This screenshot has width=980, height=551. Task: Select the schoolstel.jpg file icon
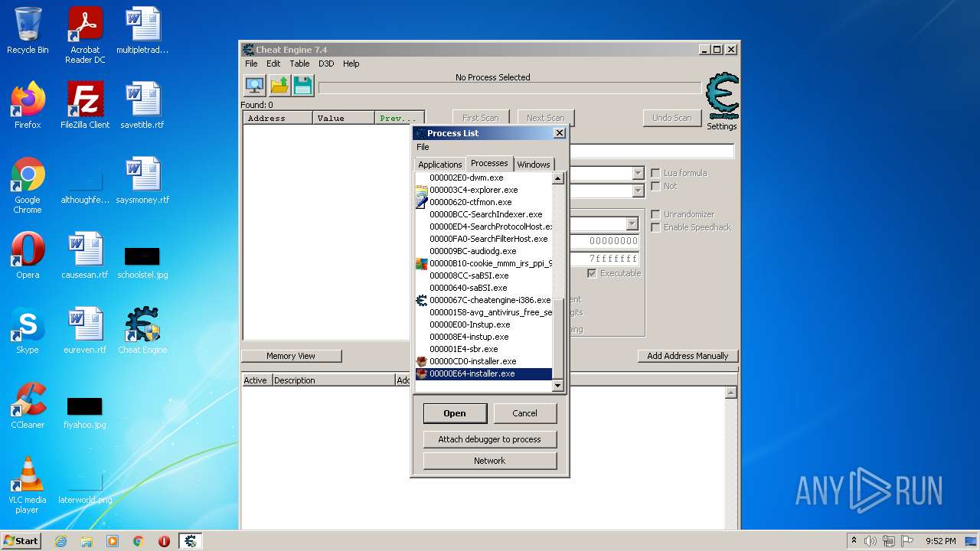[x=142, y=262]
